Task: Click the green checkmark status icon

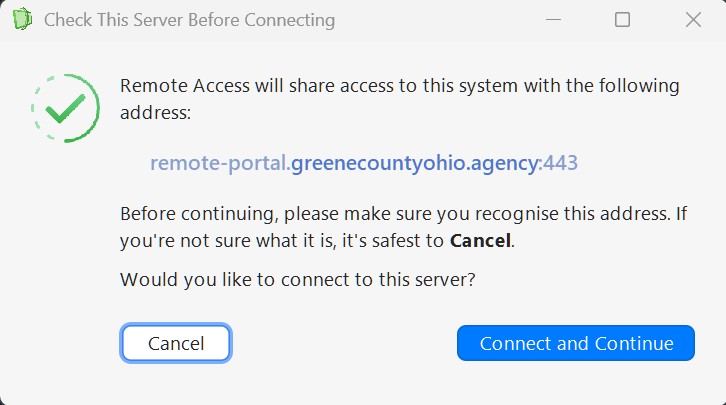Action: click(x=66, y=108)
